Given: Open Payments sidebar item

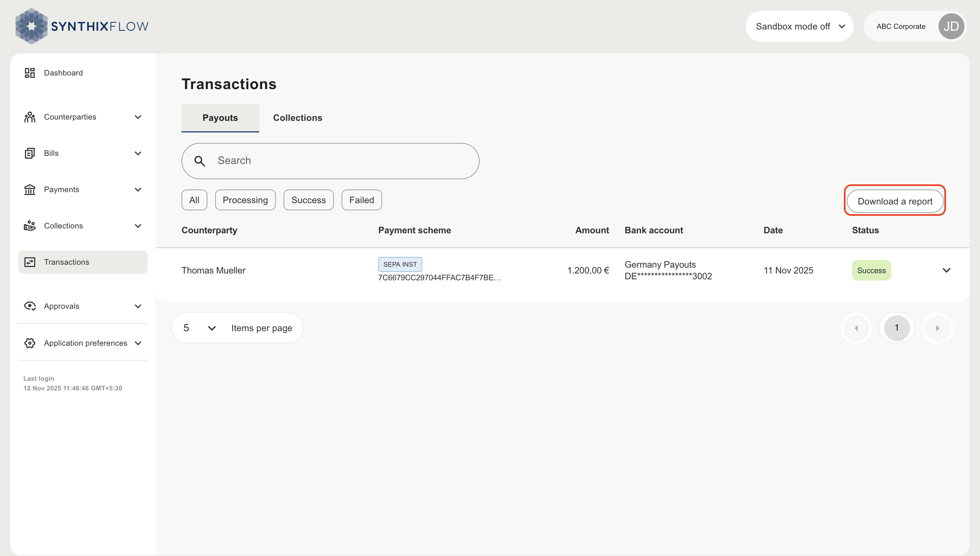Looking at the screenshot, I should [83, 190].
